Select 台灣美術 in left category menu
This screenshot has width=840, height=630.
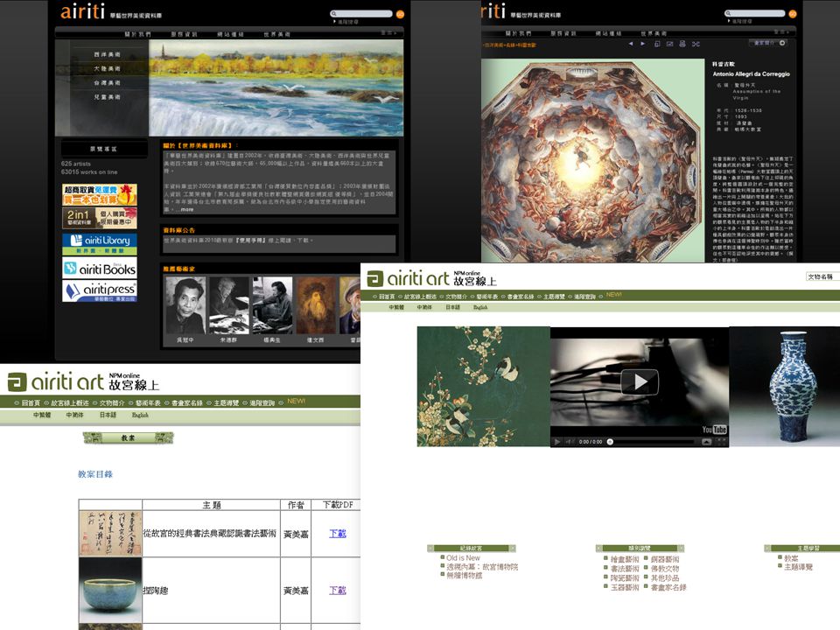(x=107, y=83)
